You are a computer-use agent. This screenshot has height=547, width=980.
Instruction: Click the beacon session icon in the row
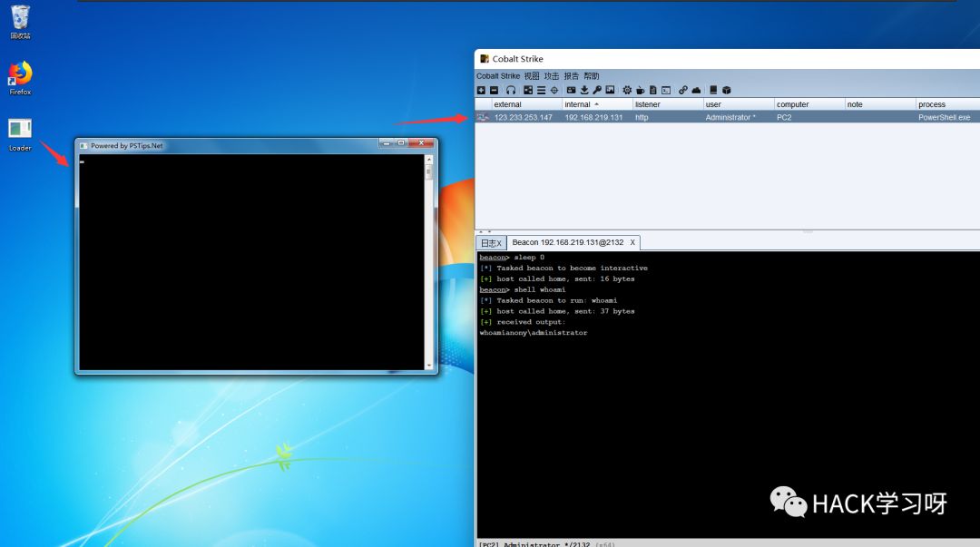pos(483,117)
